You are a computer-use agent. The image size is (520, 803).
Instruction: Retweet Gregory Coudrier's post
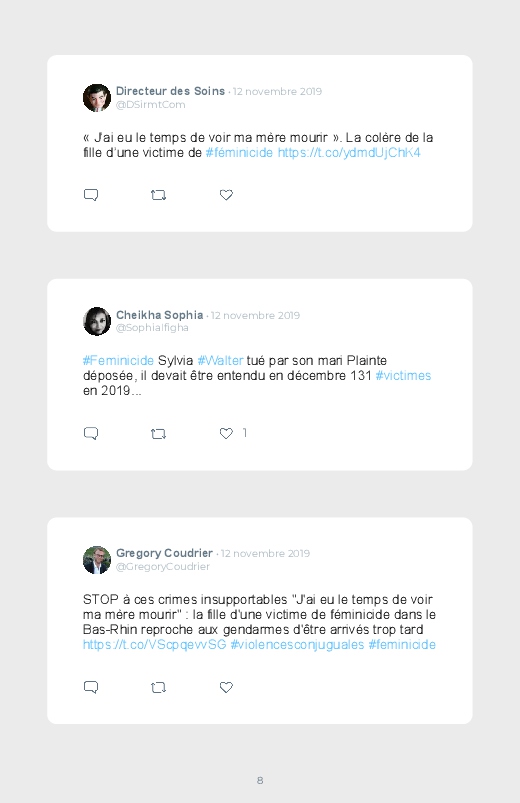click(x=158, y=687)
